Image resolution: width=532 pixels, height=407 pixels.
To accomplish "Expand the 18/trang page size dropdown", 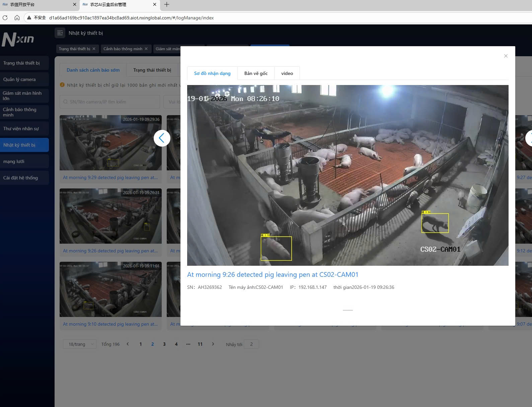I will click(80, 344).
